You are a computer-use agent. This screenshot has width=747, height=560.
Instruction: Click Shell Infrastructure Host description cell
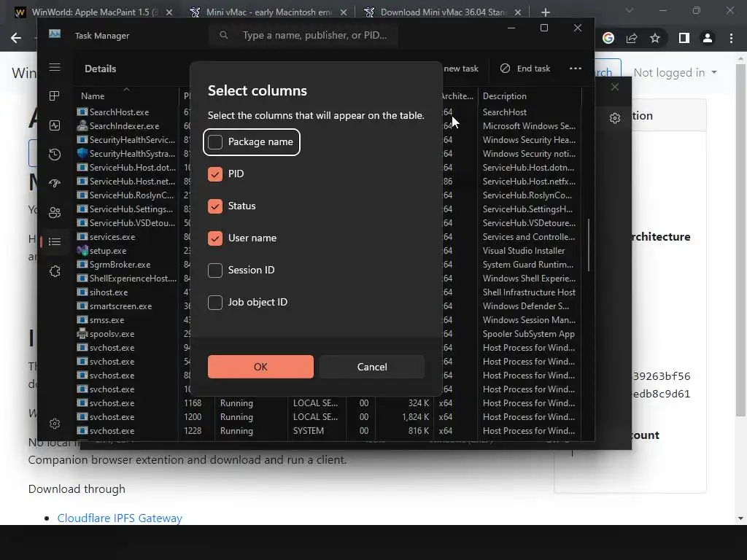[x=529, y=292]
